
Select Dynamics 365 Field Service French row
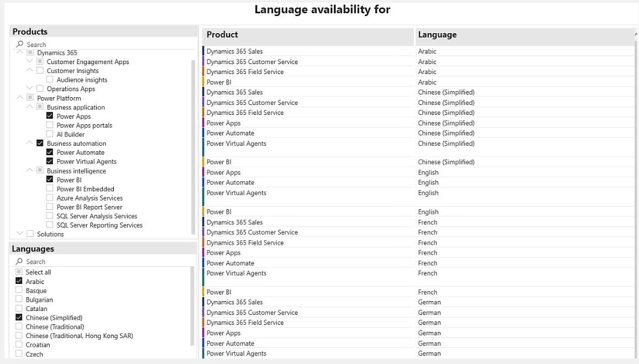point(418,242)
